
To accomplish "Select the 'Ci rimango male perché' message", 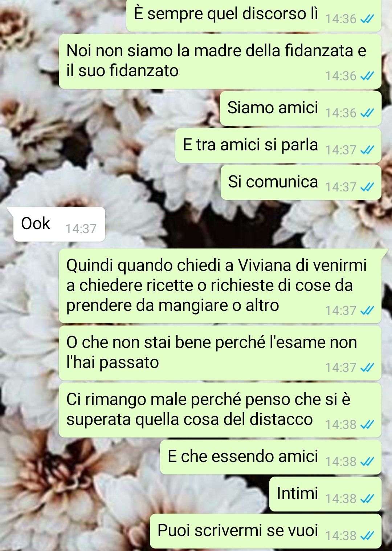I will click(x=220, y=410).
